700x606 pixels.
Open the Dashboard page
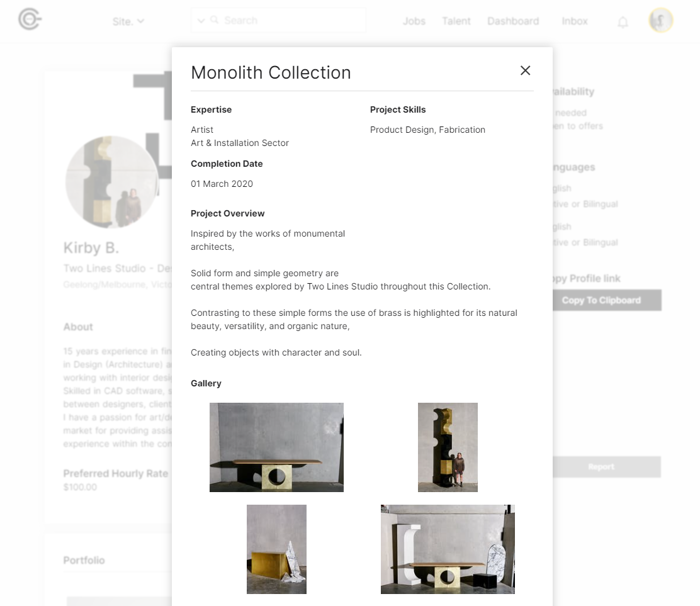[513, 21]
